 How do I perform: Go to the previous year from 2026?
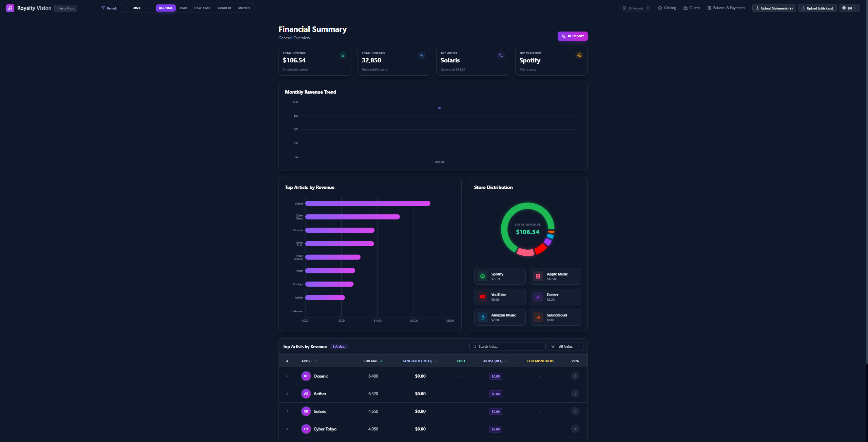127,8
